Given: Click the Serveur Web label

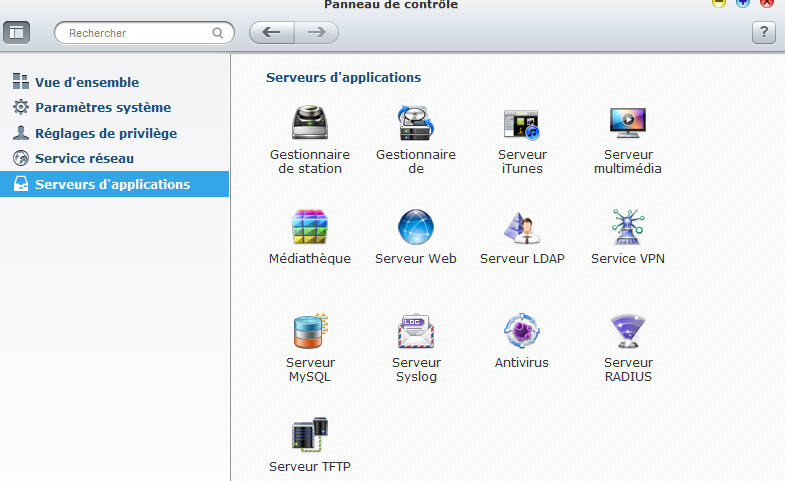Looking at the screenshot, I should [x=416, y=258].
